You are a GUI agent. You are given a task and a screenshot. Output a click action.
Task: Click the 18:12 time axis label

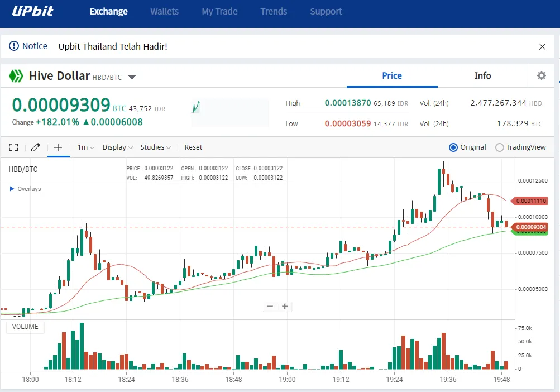[73, 380]
